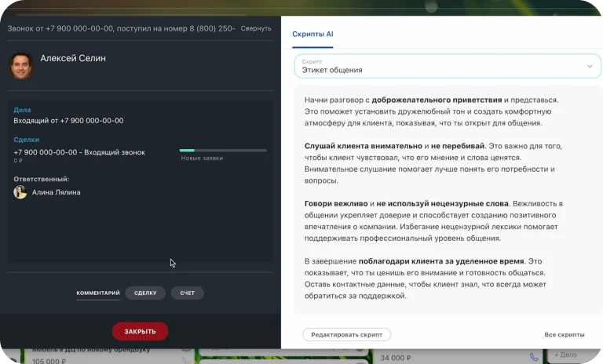
Task: Click the phone icon near 34 000 ₽
Action: (x=534, y=357)
